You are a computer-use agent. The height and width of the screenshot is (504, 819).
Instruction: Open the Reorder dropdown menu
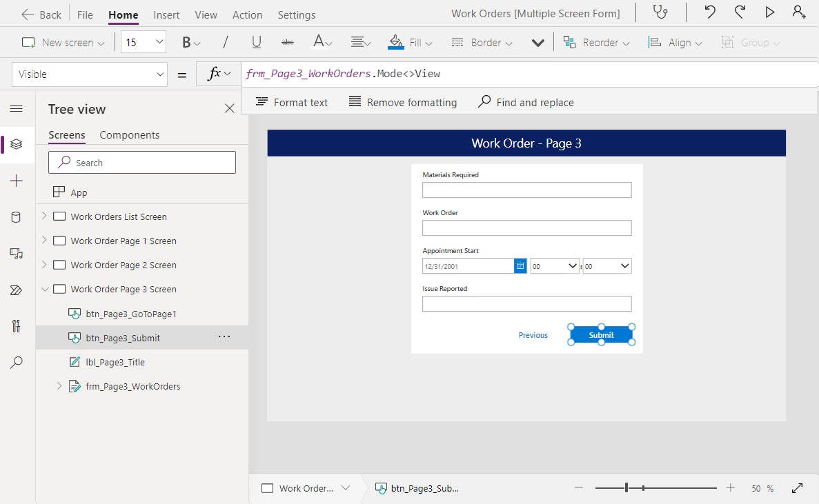pos(596,42)
